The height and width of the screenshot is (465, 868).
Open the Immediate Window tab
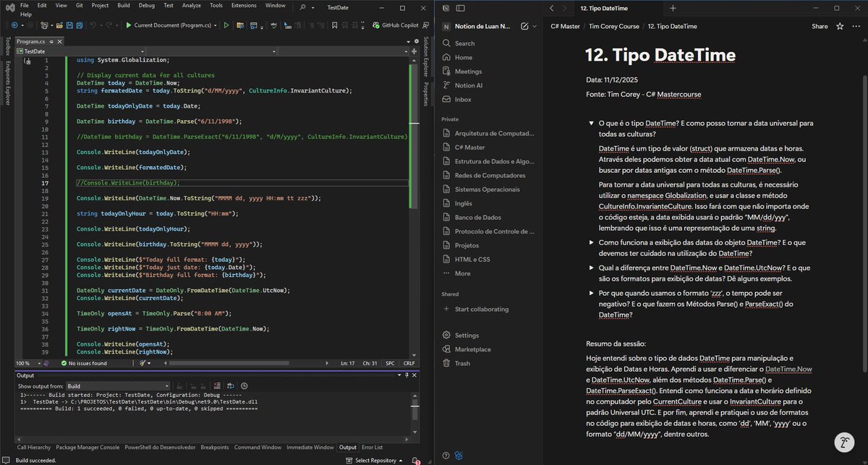coord(310,447)
